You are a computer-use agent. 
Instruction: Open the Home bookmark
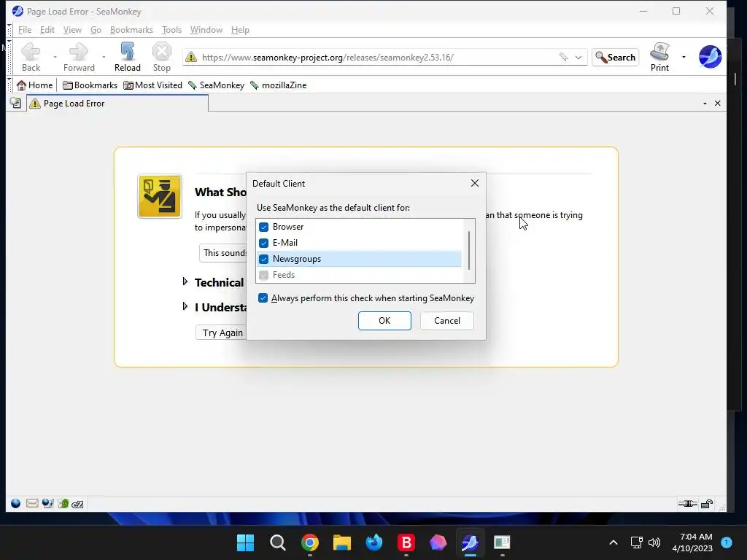pyautogui.click(x=35, y=85)
